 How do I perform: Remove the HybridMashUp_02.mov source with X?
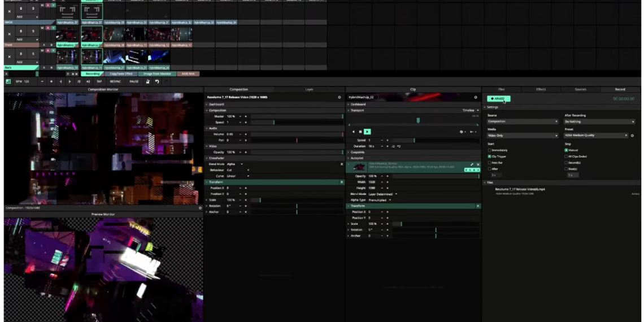(x=478, y=164)
